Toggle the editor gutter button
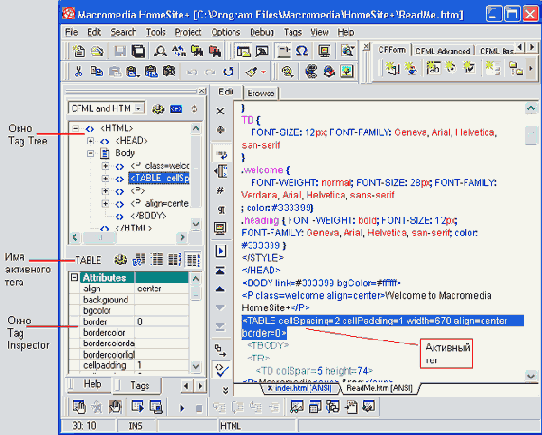Screen dimensions: 542x435 coord(221,171)
